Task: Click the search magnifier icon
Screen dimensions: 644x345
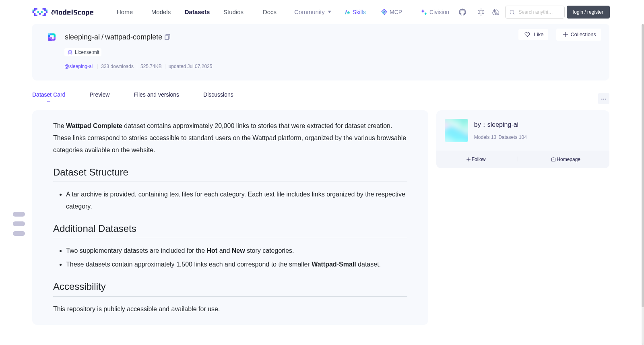Action: 512,12
